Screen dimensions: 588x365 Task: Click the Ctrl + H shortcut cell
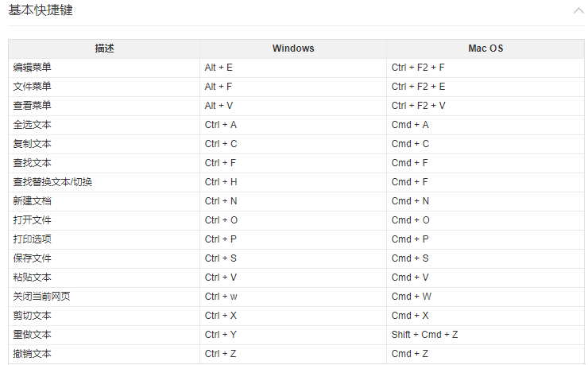click(221, 182)
